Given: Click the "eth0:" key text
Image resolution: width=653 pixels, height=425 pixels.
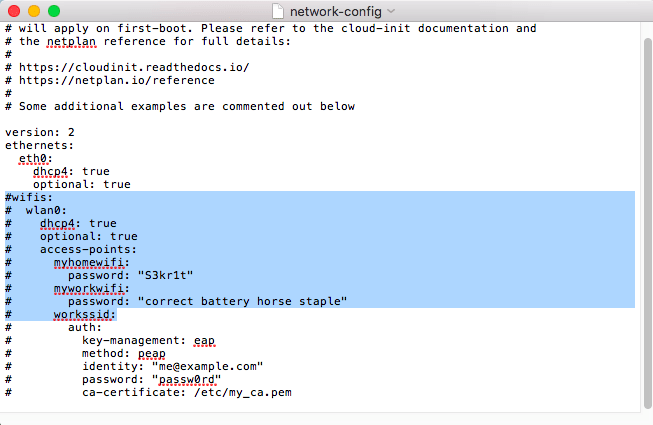Looking at the screenshot, I should [35, 158].
